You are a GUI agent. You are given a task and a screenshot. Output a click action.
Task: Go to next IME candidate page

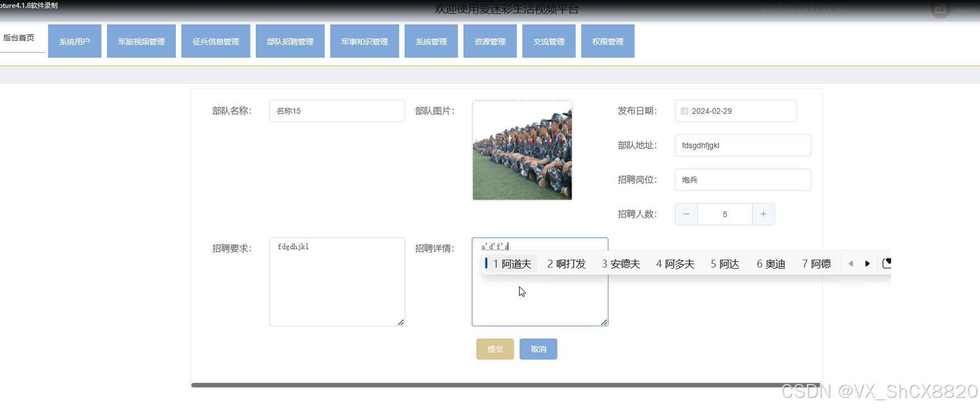point(867,264)
